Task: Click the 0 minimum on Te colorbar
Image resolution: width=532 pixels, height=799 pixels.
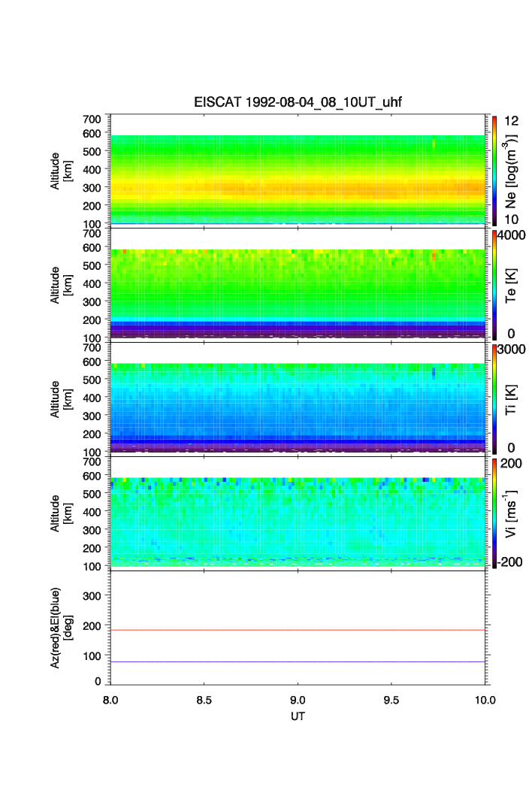Action: click(x=511, y=334)
